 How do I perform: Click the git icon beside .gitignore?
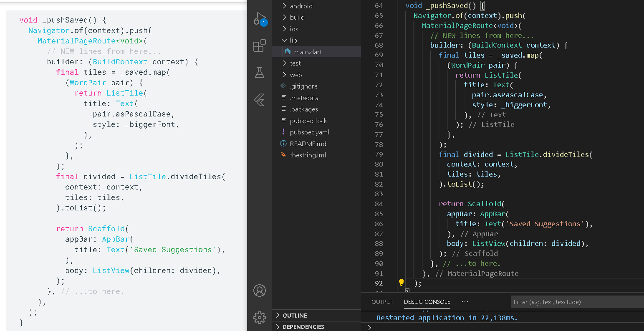[x=284, y=86]
